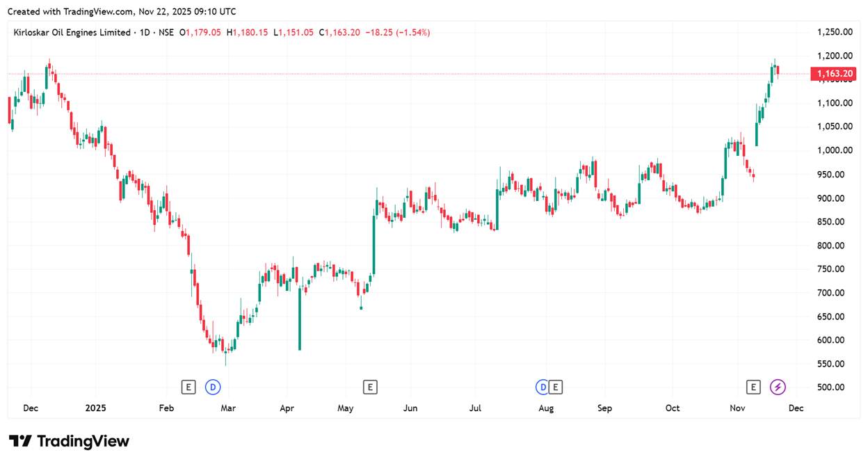
Task: Open the TradingView wordmark link at the bottom
Action: (83, 441)
